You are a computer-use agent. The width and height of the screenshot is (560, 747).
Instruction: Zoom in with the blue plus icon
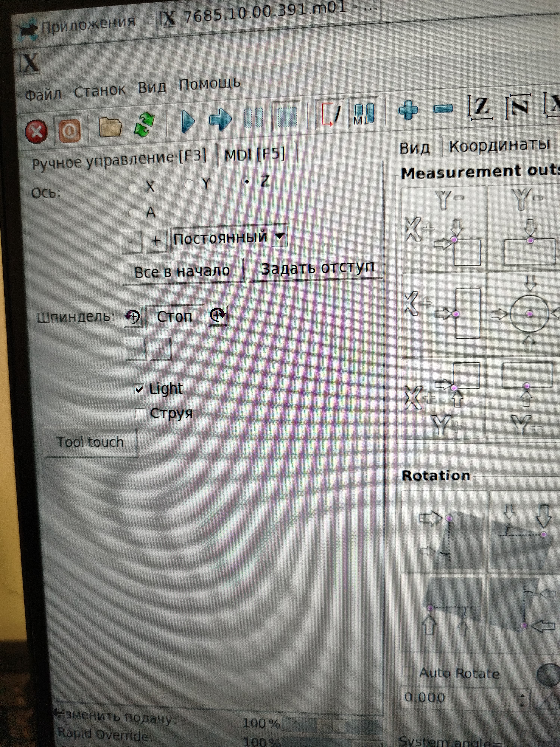click(x=408, y=110)
